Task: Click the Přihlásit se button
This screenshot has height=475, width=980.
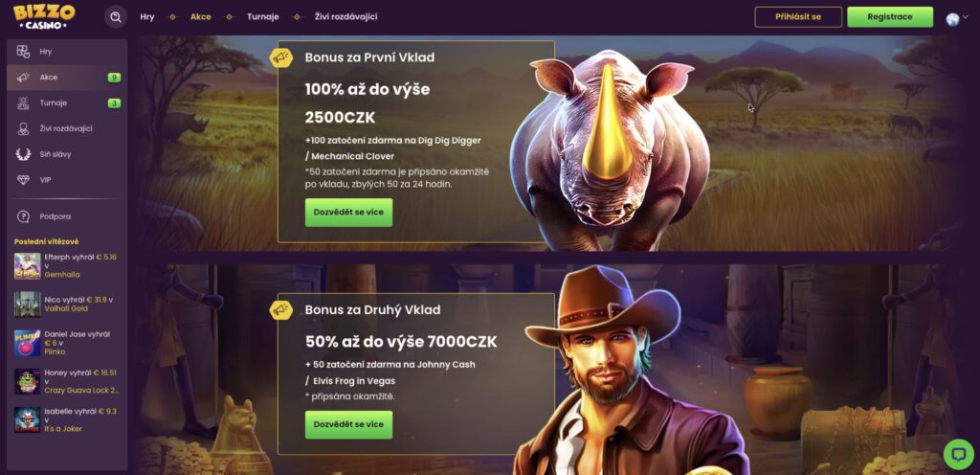Action: pos(798,17)
